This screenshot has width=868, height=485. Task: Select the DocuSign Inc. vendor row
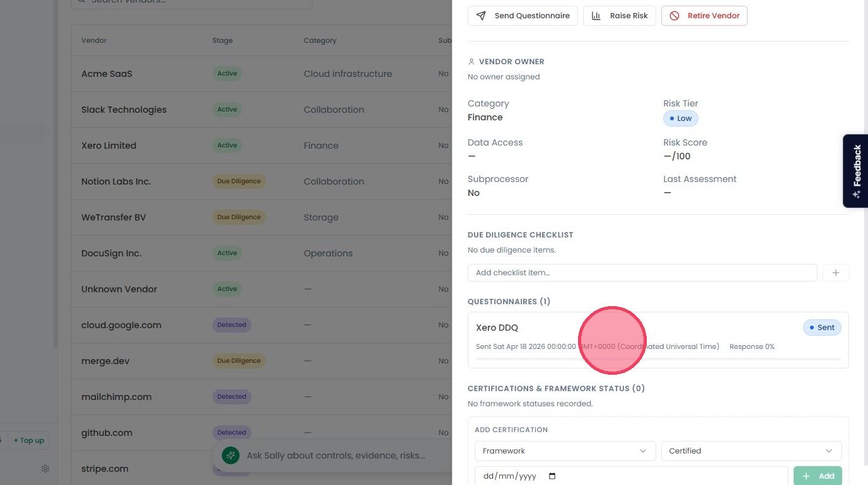262,253
